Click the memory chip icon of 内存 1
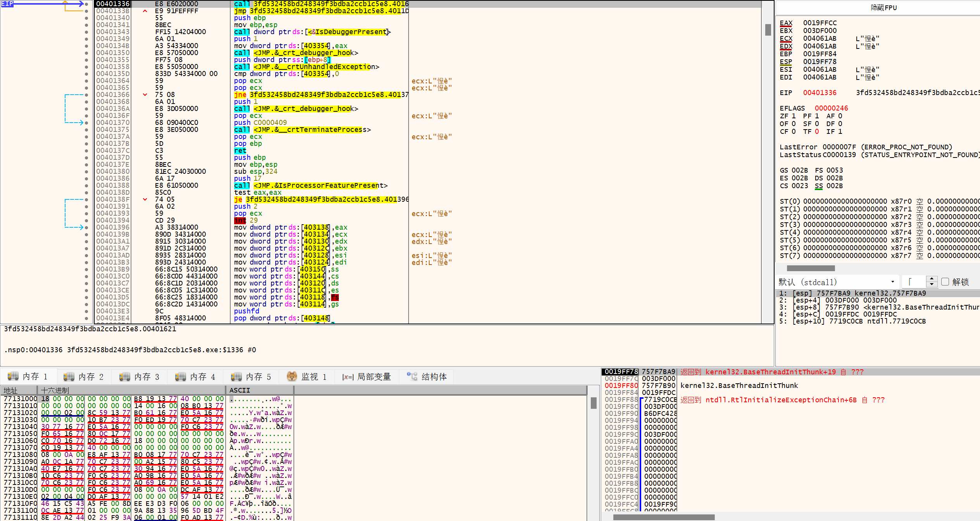This screenshot has width=980, height=521. [13, 376]
